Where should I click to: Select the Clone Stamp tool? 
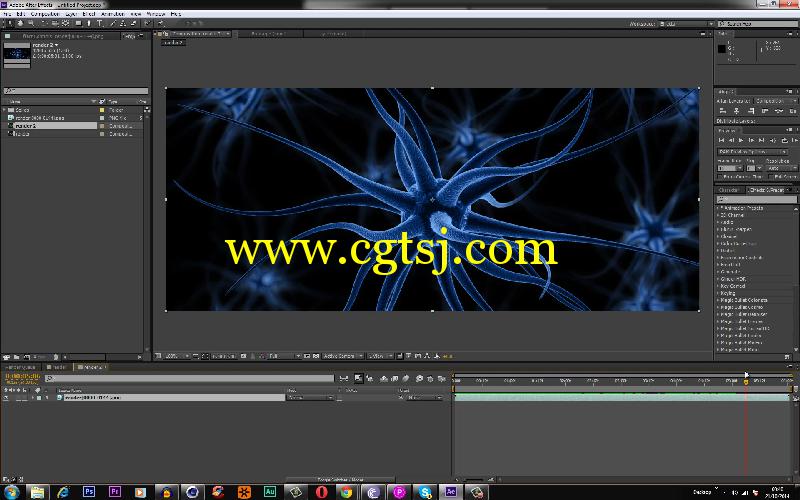click(x=122, y=23)
